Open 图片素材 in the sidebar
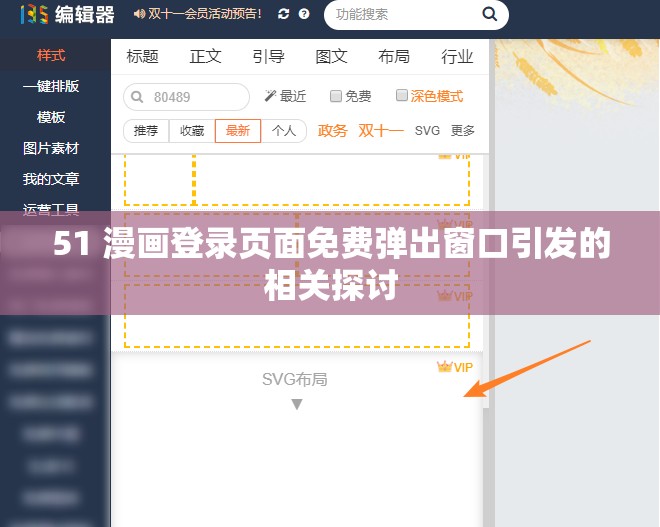 click(51, 148)
